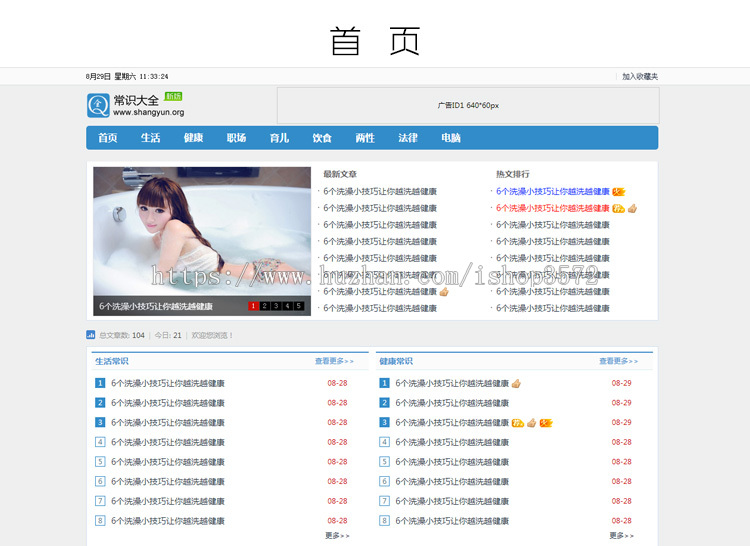Click thumbs-up icon in 最新文章 seventh row
The height and width of the screenshot is (546, 750).
pyautogui.click(x=444, y=292)
